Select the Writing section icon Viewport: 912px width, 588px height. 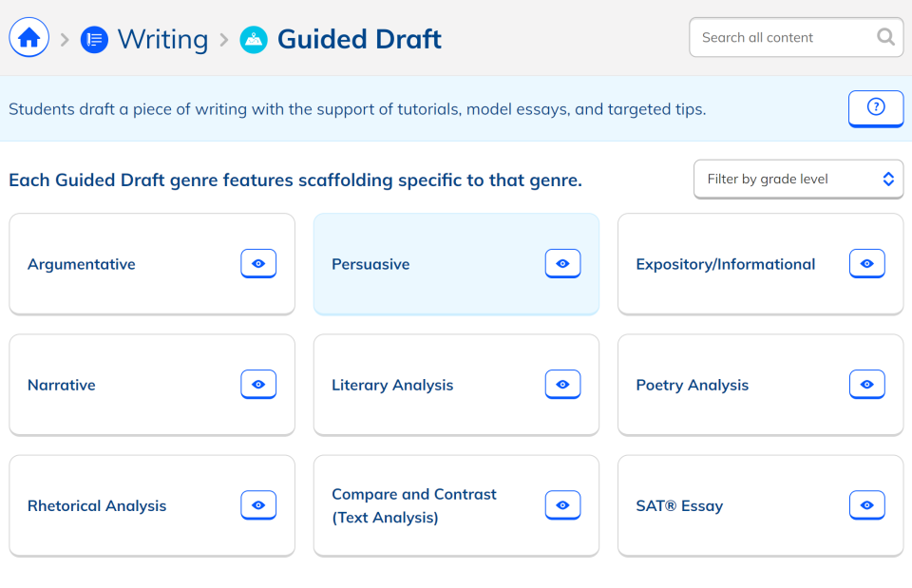click(95, 39)
